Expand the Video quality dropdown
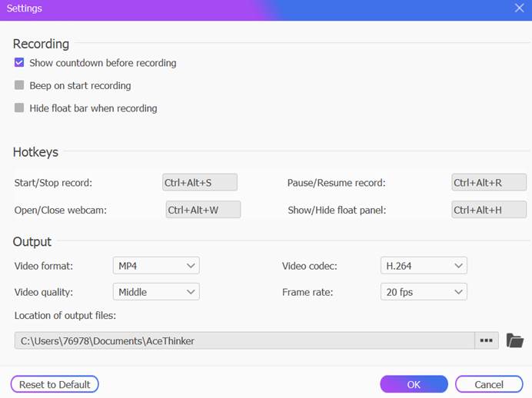The width and height of the screenshot is (532, 398). pos(156,292)
